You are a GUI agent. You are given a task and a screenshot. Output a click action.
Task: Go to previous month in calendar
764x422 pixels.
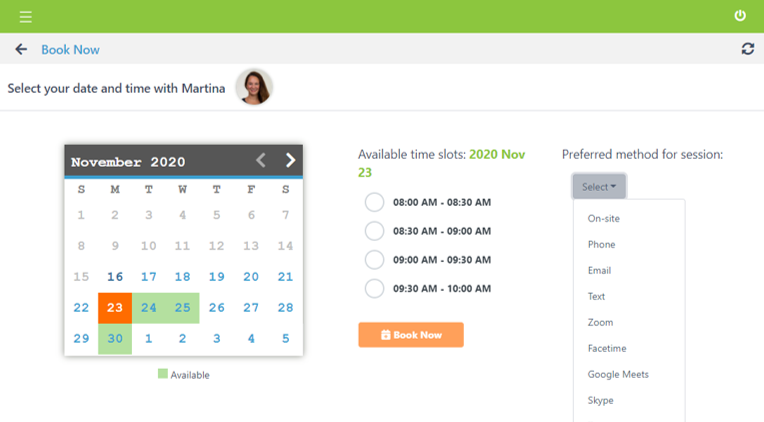[x=261, y=160]
